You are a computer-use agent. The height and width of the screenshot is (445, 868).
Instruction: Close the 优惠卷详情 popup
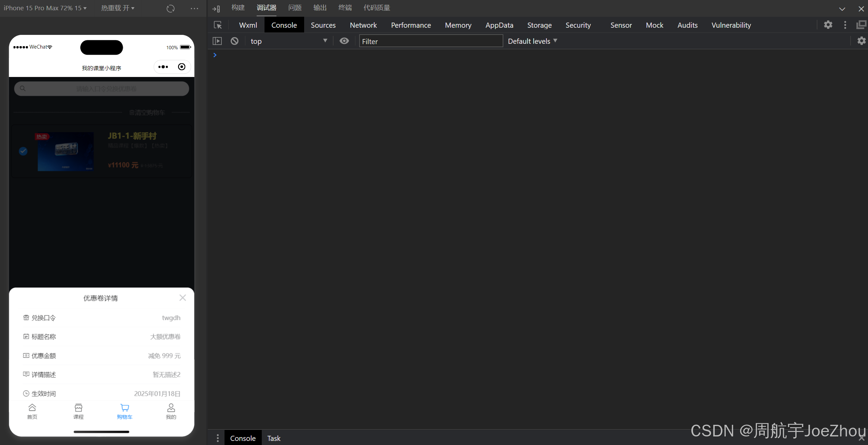click(x=182, y=298)
